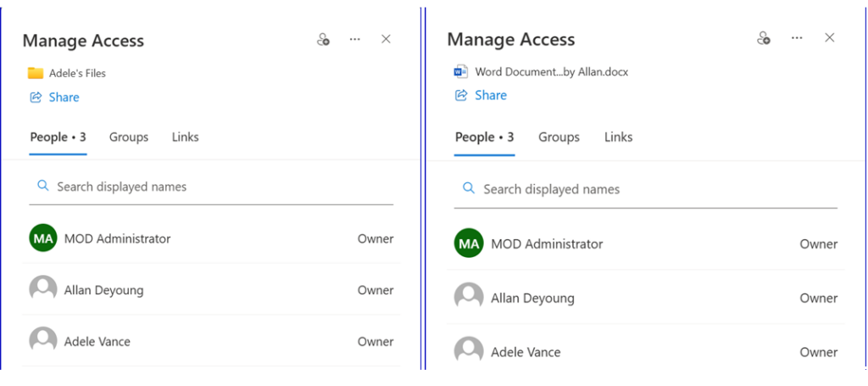Switch to Groups tab in Adele's Files panel
This screenshot has height=386, width=868.
(129, 137)
